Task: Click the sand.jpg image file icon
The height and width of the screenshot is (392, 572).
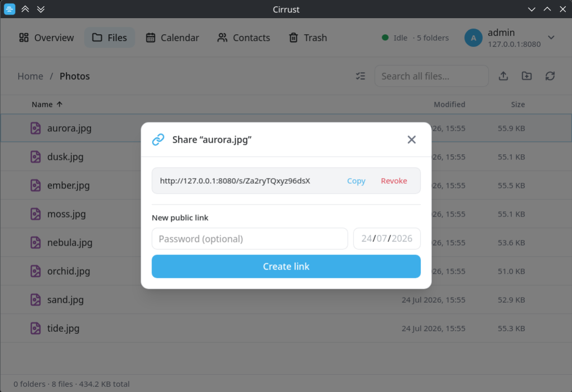Action: [35, 300]
